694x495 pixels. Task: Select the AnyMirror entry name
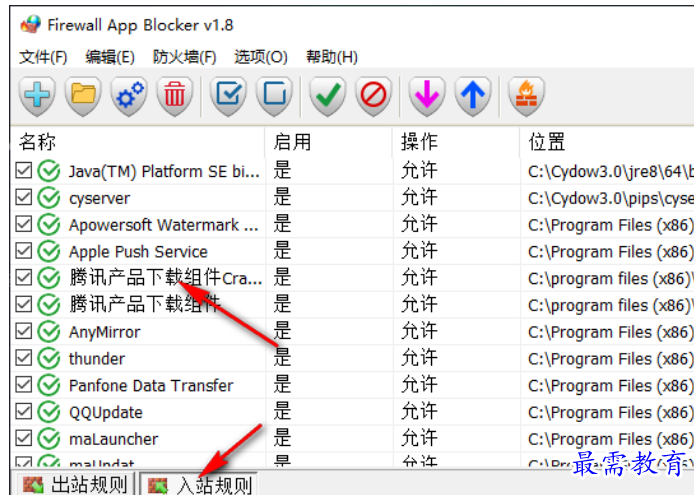(x=104, y=332)
